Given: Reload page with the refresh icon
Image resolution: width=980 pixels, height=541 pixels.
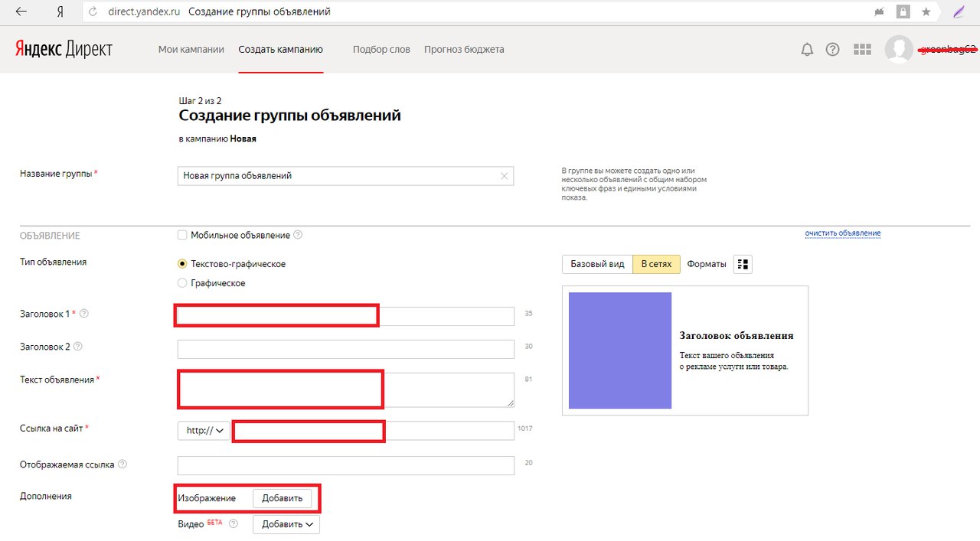Looking at the screenshot, I should (x=93, y=12).
